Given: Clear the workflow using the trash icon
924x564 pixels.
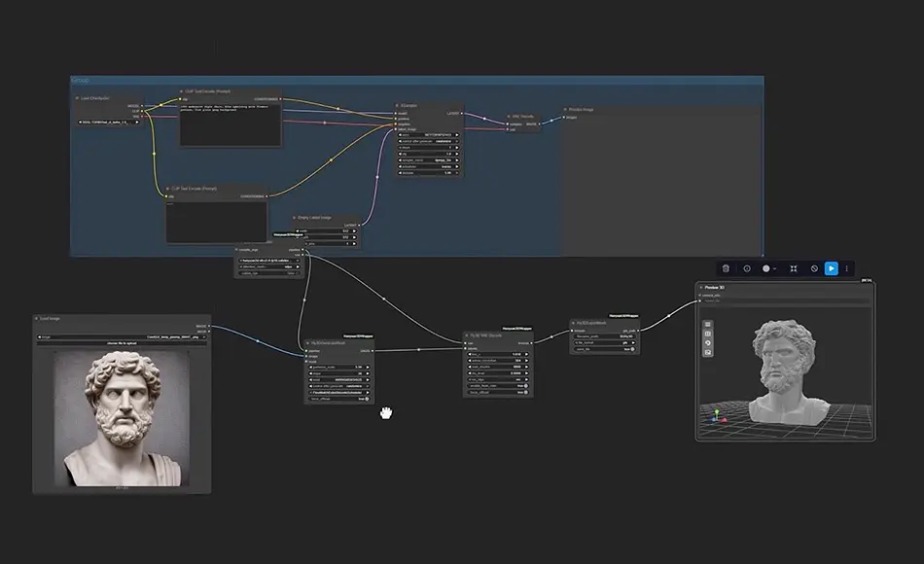Looking at the screenshot, I should pos(728,268).
